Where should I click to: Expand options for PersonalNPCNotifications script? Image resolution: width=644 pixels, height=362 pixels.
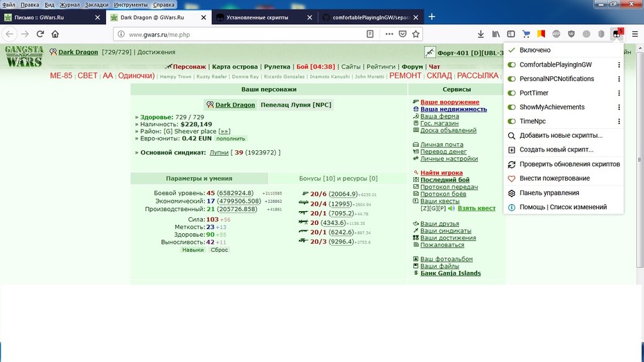[x=619, y=79]
